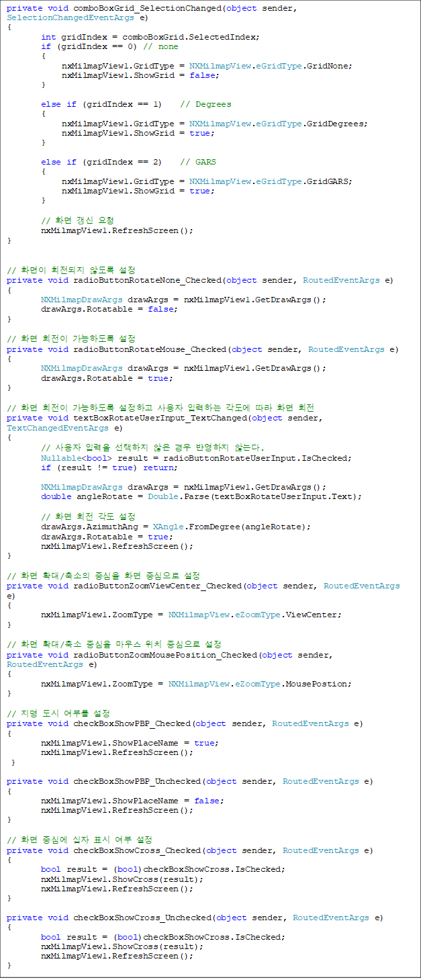Click the '// 지명 도시 여부를 설정' comment
Image resolution: width=421 pixels, height=980 pixels.
(58, 713)
